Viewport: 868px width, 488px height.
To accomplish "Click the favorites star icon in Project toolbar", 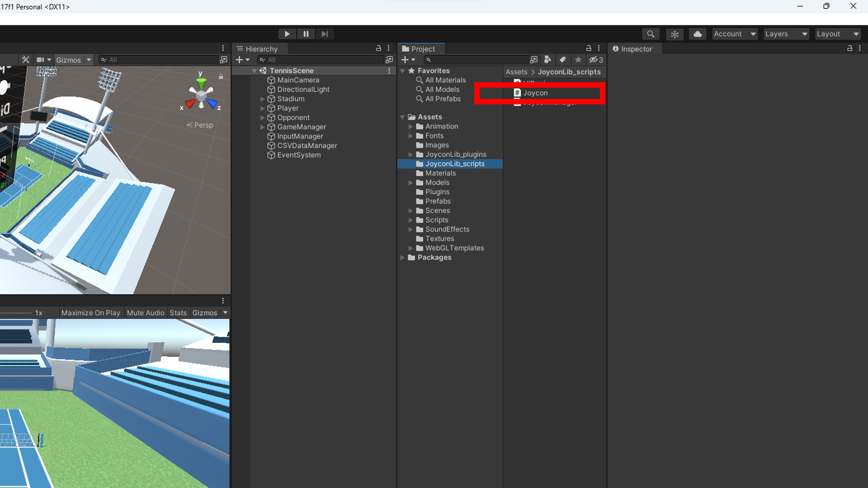I will click(x=578, y=60).
